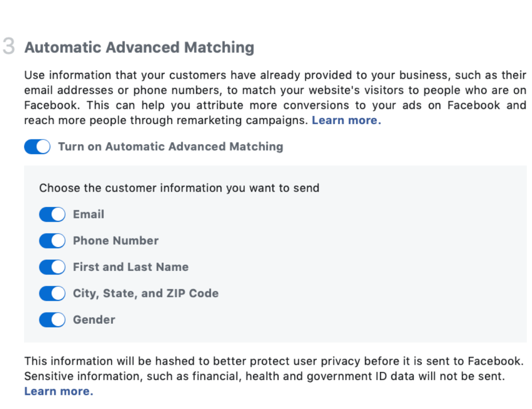Turn off the Gender toggle switch
This screenshot has width=532, height=409.
52,320
